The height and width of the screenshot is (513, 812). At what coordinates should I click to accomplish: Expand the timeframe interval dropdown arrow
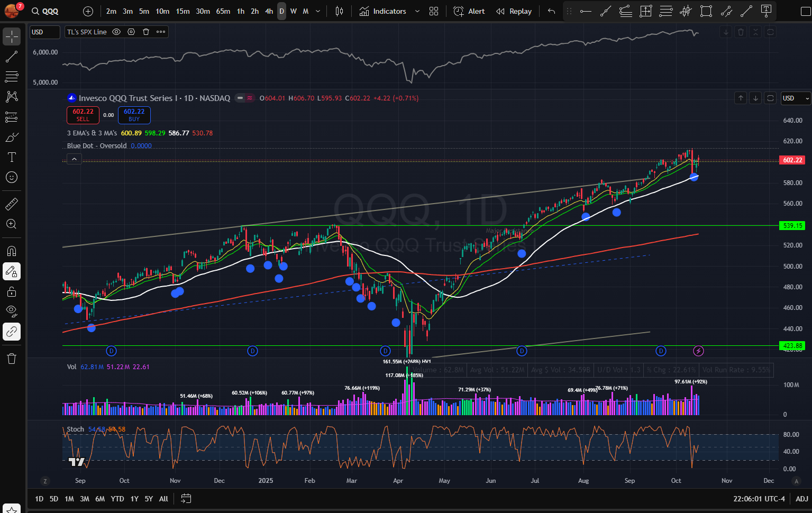(318, 11)
